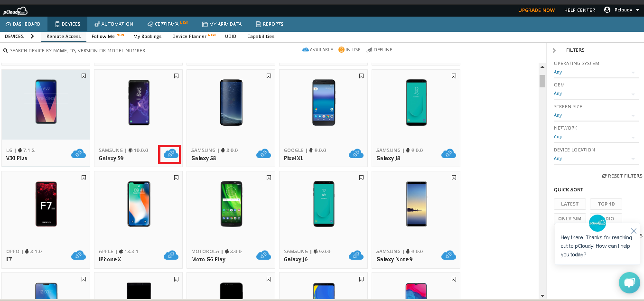Image resolution: width=644 pixels, height=301 pixels.
Task: Open the Device Location filter dropdown
Action: tap(596, 159)
